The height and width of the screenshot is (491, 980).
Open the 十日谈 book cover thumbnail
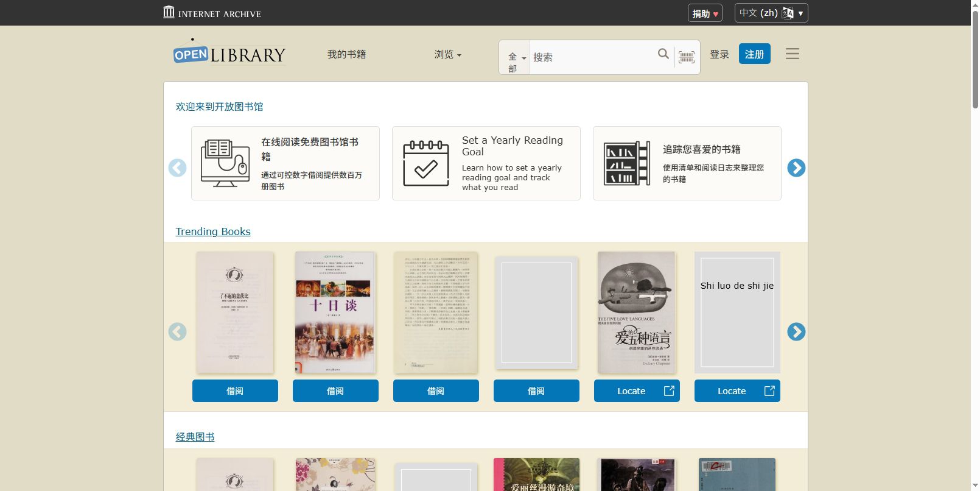coord(335,313)
